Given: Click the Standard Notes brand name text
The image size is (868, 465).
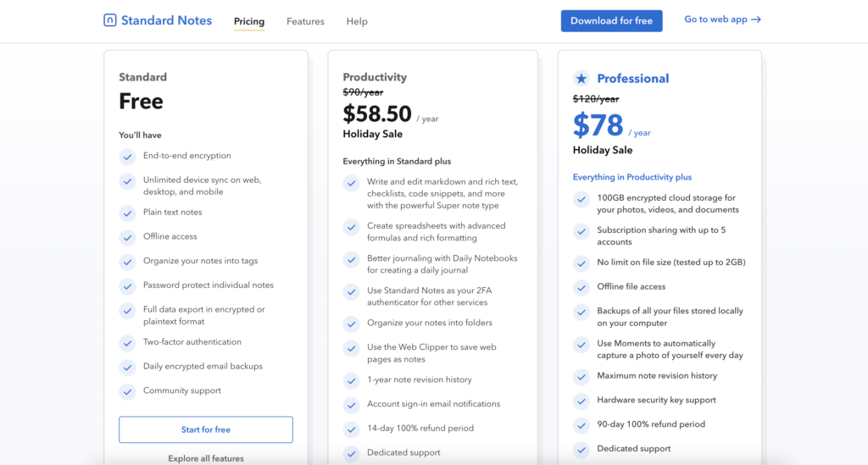Looking at the screenshot, I should pos(166,20).
